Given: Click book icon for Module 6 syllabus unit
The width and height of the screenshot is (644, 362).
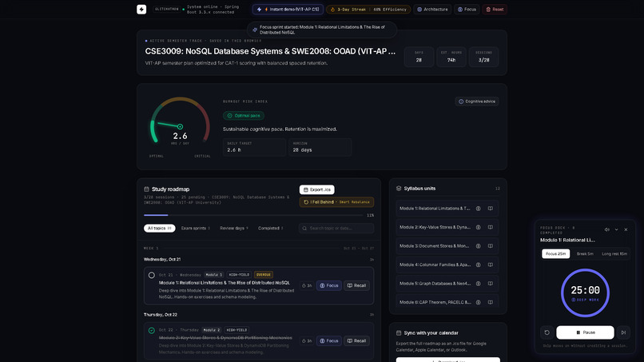Looking at the screenshot, I should [491, 302].
